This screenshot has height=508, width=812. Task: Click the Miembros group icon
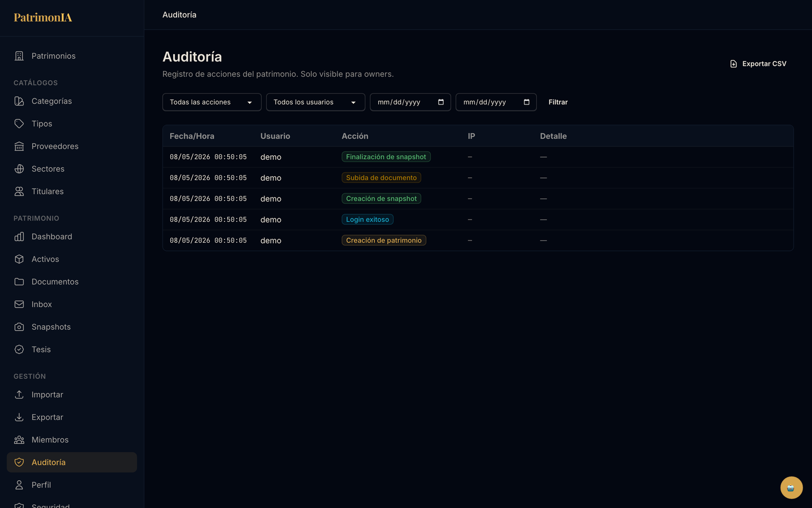click(19, 440)
